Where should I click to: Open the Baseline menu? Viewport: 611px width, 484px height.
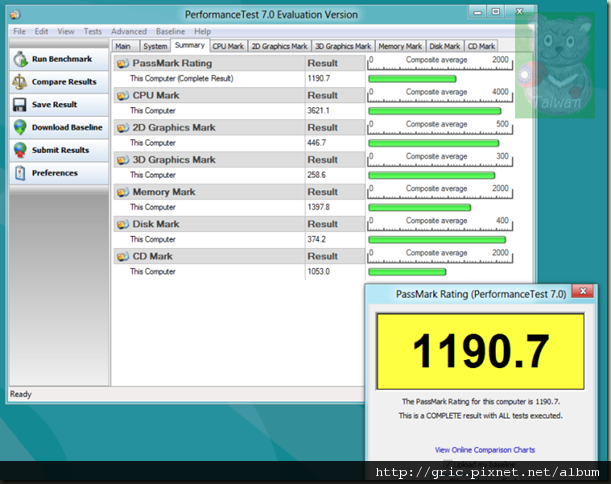click(x=170, y=32)
